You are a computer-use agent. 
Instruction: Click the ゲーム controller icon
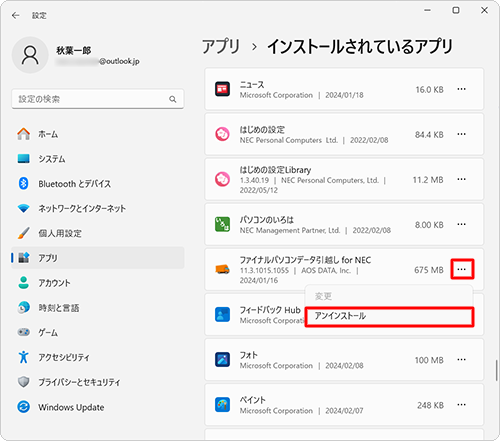tap(24, 332)
